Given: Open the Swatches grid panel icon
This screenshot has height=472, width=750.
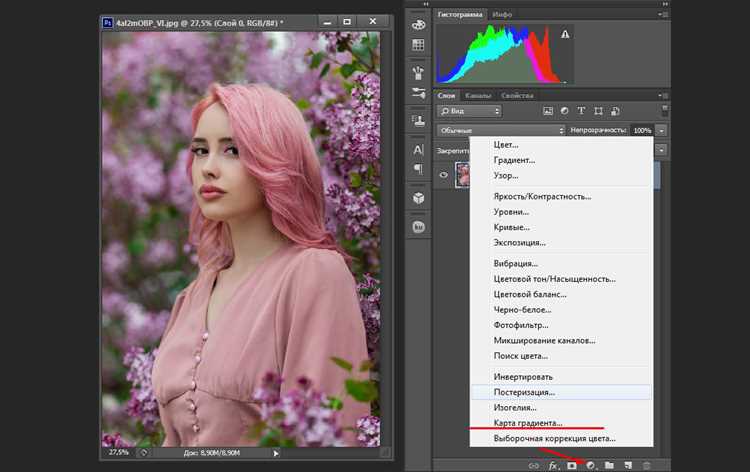Looking at the screenshot, I should click(x=419, y=45).
